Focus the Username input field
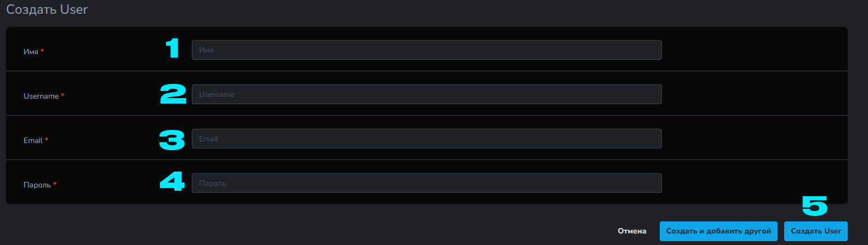Image resolution: width=868 pixels, height=245 pixels. pos(426,94)
